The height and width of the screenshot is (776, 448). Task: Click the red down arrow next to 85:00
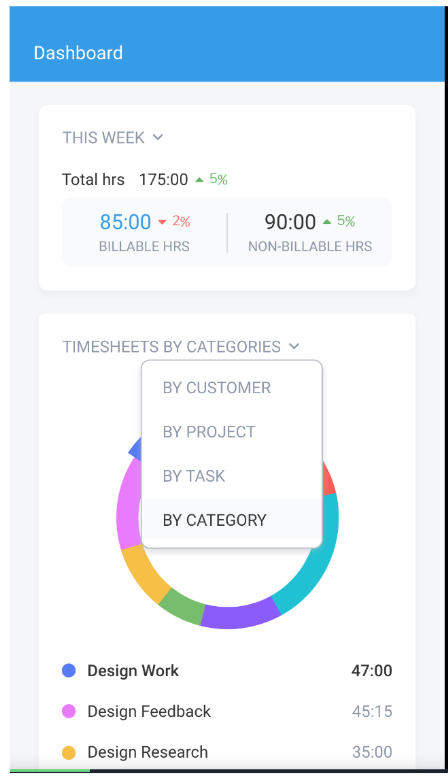pyautogui.click(x=162, y=222)
